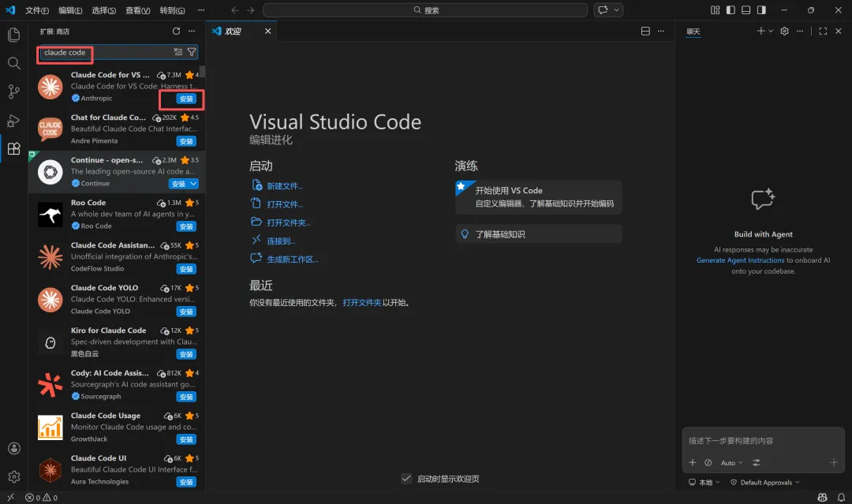Open Generate Agent Instructions link
Image resolution: width=852 pixels, height=504 pixels.
click(x=740, y=260)
